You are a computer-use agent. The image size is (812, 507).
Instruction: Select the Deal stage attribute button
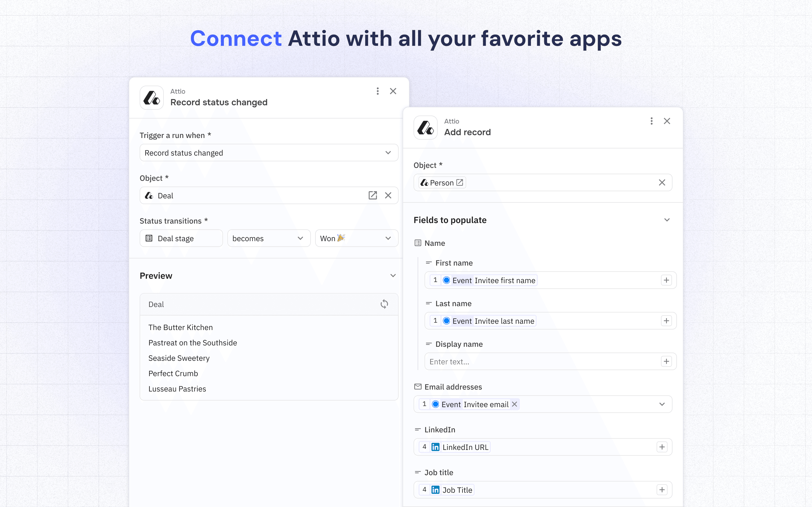(181, 238)
